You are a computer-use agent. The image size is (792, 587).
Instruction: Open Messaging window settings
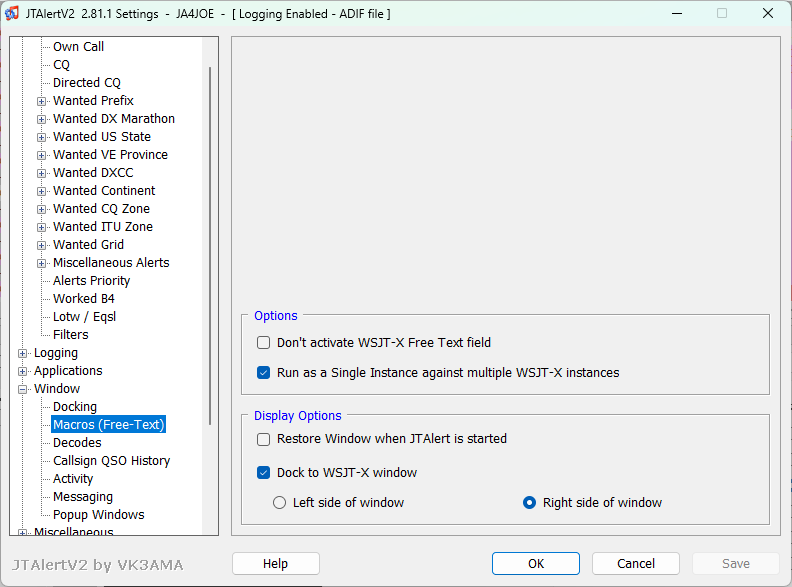pos(83,497)
